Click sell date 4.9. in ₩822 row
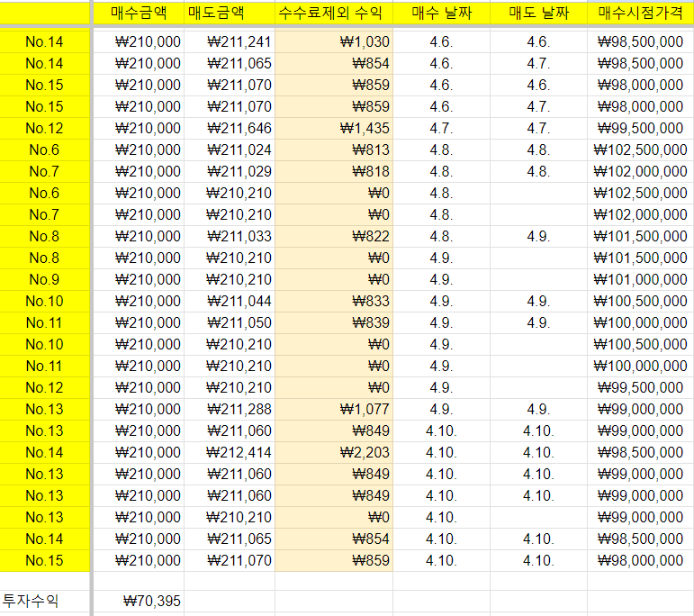Screen dimensions: 694x616 (x=538, y=237)
